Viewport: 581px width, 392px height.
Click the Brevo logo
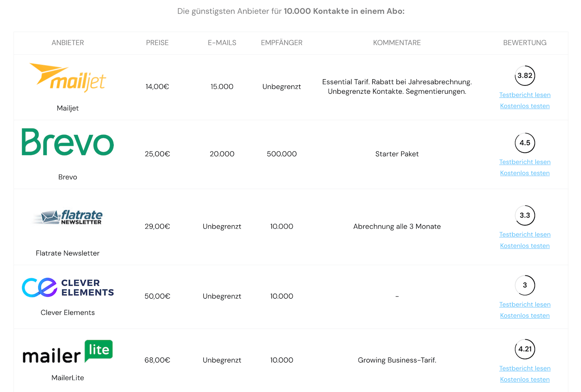tap(68, 142)
